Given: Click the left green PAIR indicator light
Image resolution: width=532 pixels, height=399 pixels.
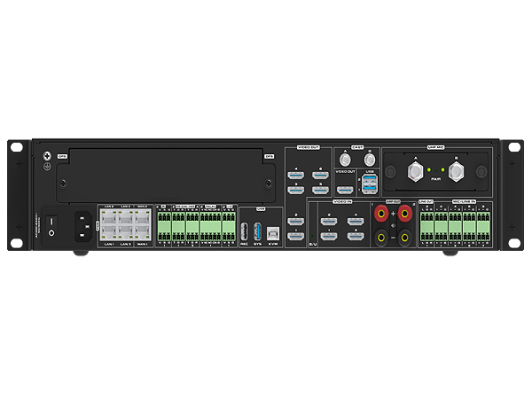Looking at the screenshot, I should click(430, 169).
